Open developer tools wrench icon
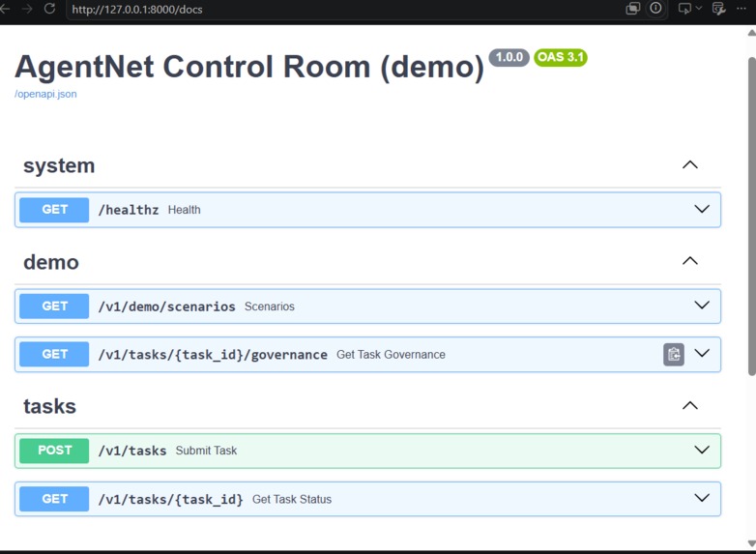This screenshot has height=554, width=756. (719, 9)
